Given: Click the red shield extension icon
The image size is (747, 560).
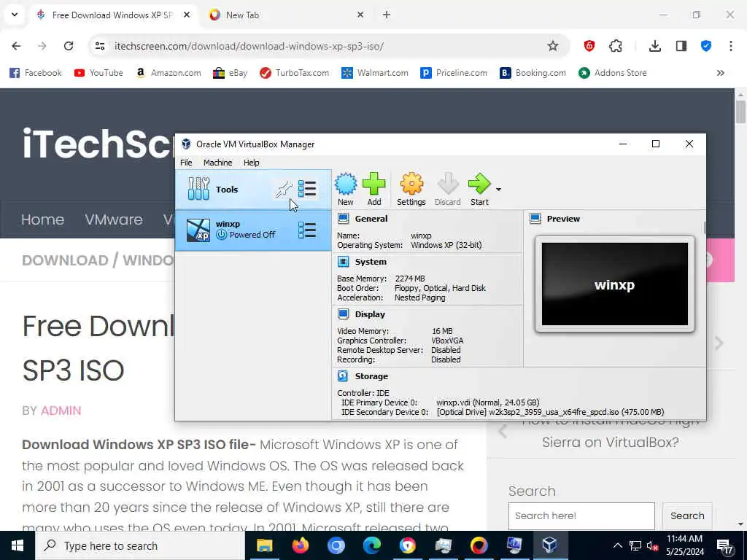Looking at the screenshot, I should point(589,46).
